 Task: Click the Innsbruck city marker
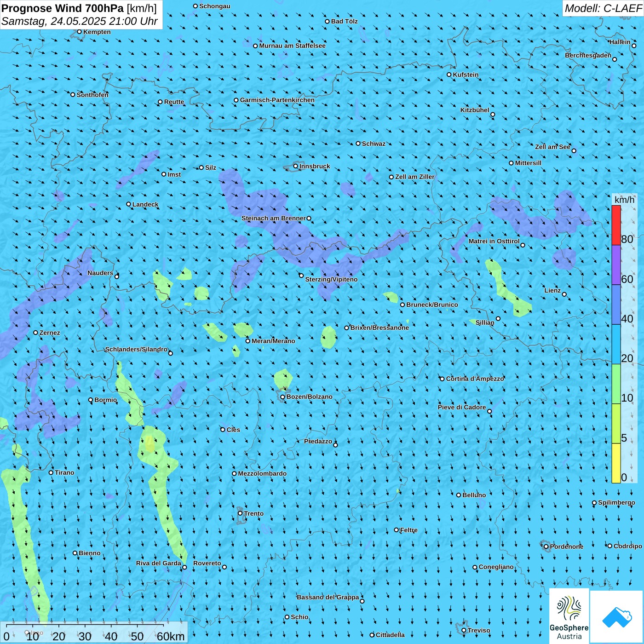(295, 166)
